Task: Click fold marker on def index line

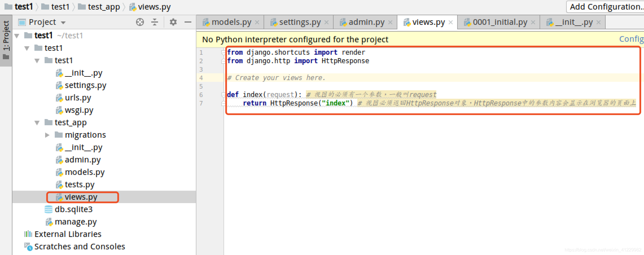Action: point(223,95)
